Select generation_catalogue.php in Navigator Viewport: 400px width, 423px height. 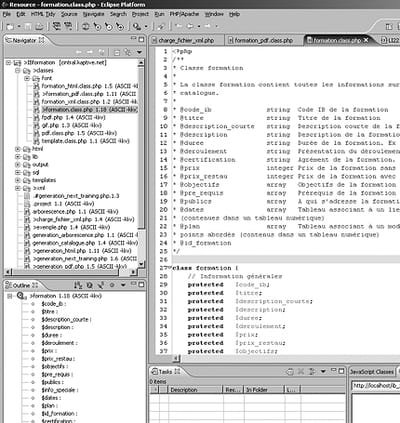[x=81, y=243]
